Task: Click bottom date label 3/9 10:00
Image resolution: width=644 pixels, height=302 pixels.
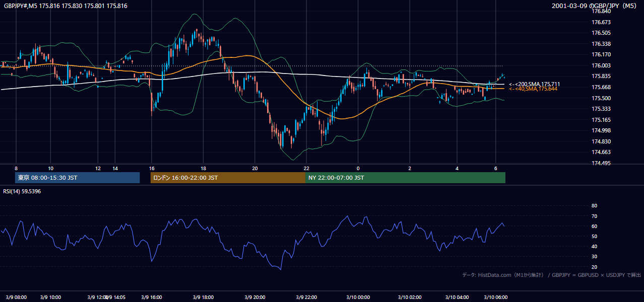Action: (51, 297)
